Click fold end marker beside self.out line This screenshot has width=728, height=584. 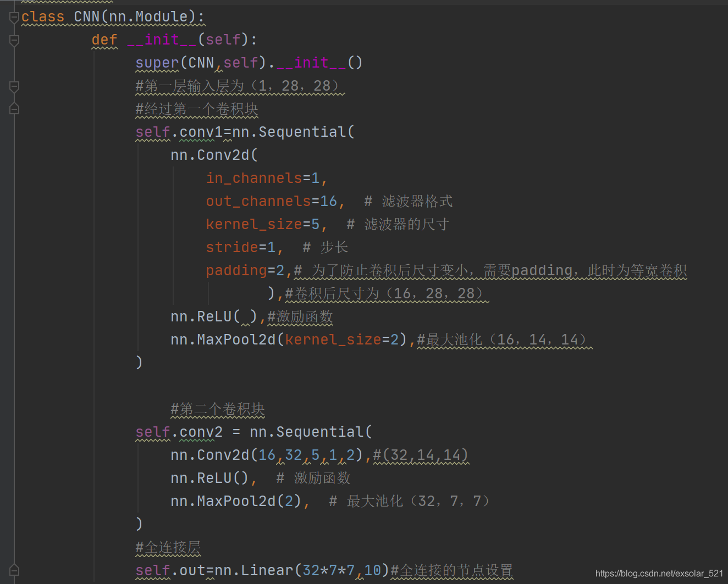14,570
